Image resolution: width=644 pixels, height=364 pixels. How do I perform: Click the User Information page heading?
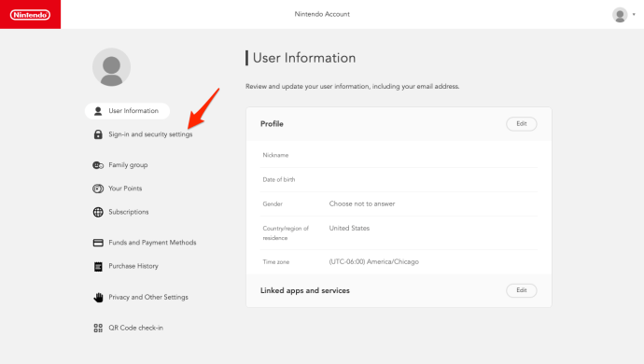(x=304, y=58)
